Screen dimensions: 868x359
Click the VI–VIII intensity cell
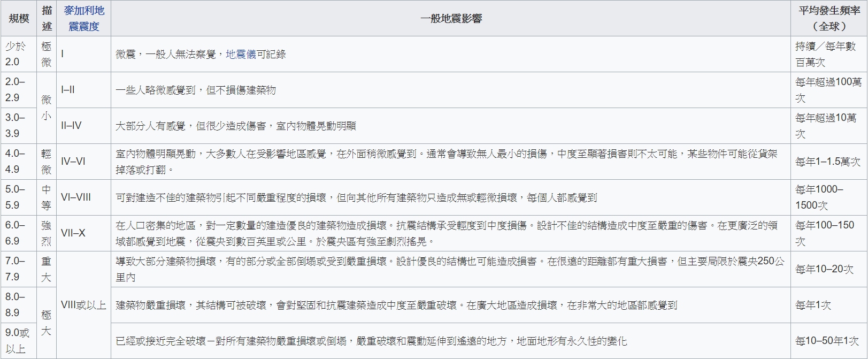click(84, 197)
